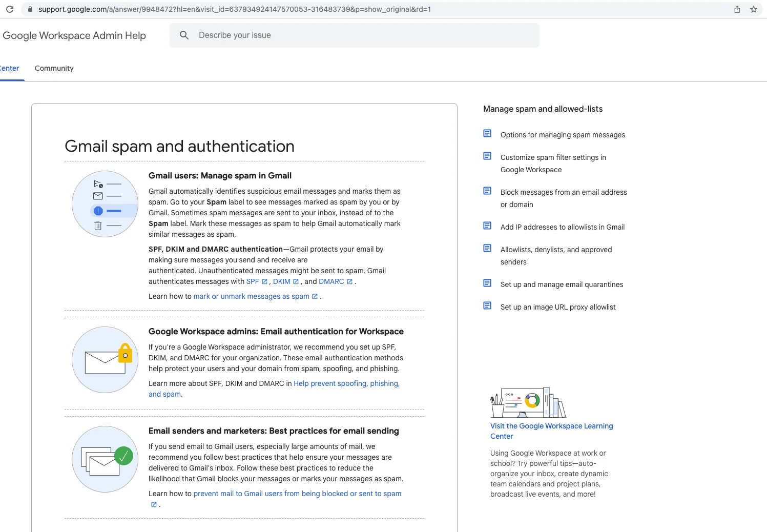Screen dimensions: 767x532
Task: Open 'Help prevent spoofing, phishing, and spam' link
Action: coord(346,383)
